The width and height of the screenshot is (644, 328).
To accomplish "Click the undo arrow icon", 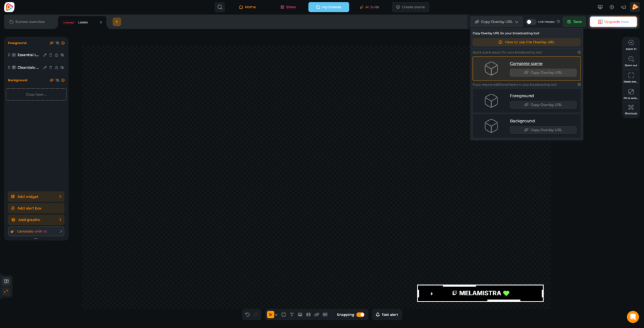I will pyautogui.click(x=248, y=314).
